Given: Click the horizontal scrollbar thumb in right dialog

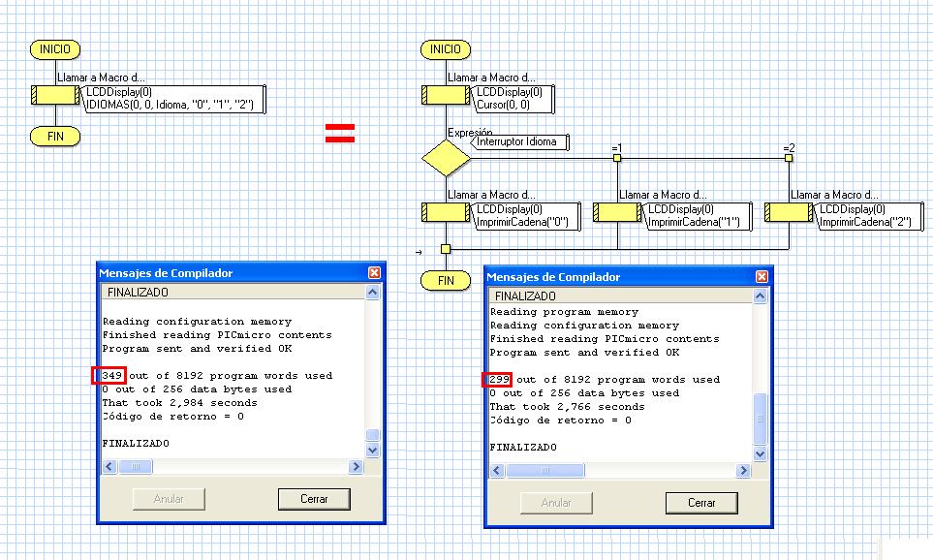Looking at the screenshot, I should tap(545, 471).
